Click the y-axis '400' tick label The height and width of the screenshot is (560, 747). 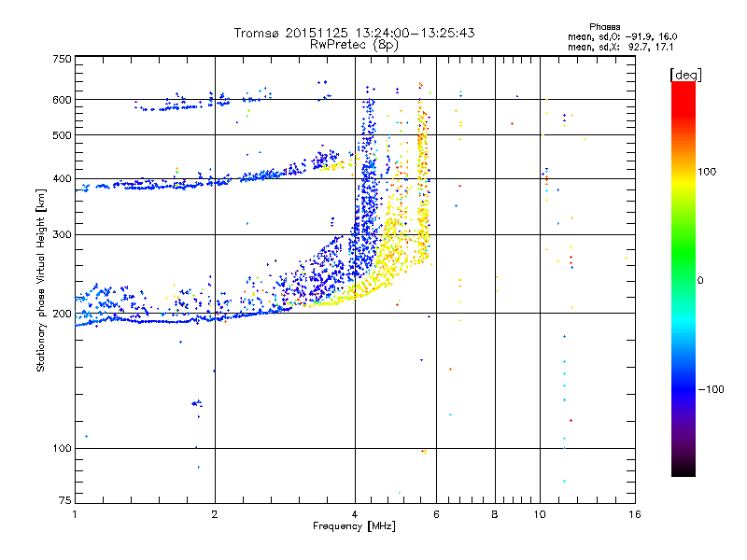[63, 178]
